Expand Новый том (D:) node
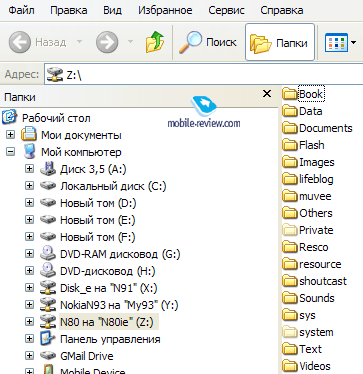Image resolution: width=363 pixels, height=374 pixels. tap(29, 203)
